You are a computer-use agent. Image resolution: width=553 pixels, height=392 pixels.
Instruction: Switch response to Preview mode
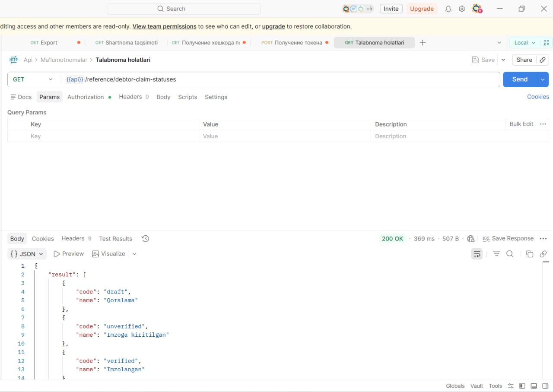pos(69,254)
